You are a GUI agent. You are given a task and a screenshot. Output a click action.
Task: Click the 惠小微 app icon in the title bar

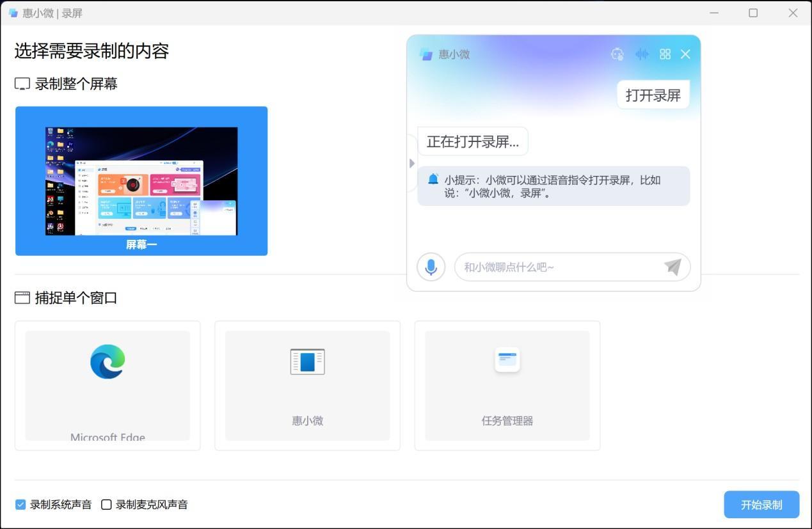pos(12,13)
